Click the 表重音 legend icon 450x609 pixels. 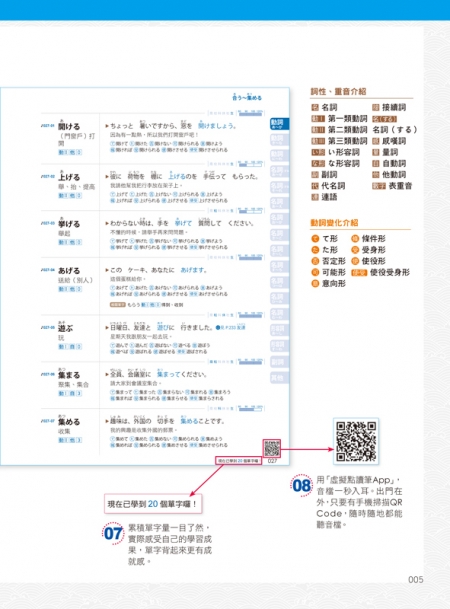pyautogui.click(x=379, y=186)
